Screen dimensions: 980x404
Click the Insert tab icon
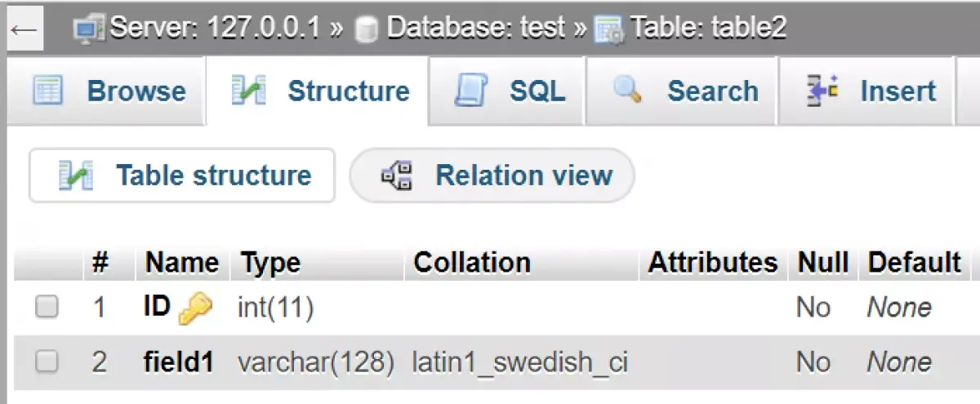tap(822, 91)
